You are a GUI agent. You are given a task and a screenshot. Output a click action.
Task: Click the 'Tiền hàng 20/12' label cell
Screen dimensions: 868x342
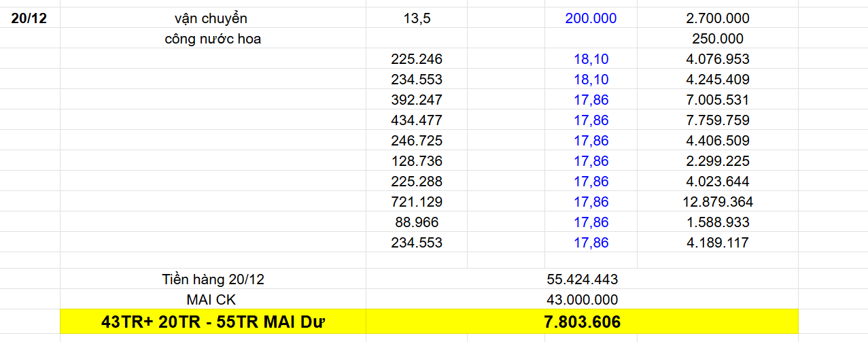[213, 279]
